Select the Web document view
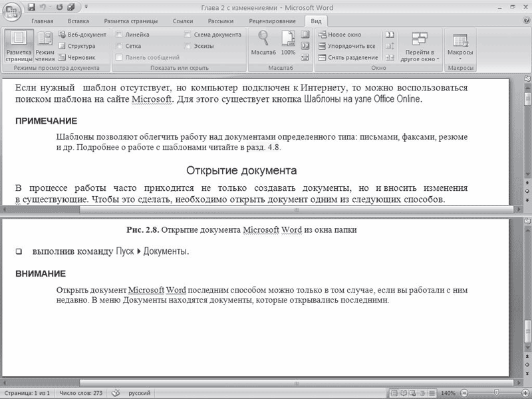Viewport: 532px width, 399px height. pyautogui.click(x=82, y=35)
